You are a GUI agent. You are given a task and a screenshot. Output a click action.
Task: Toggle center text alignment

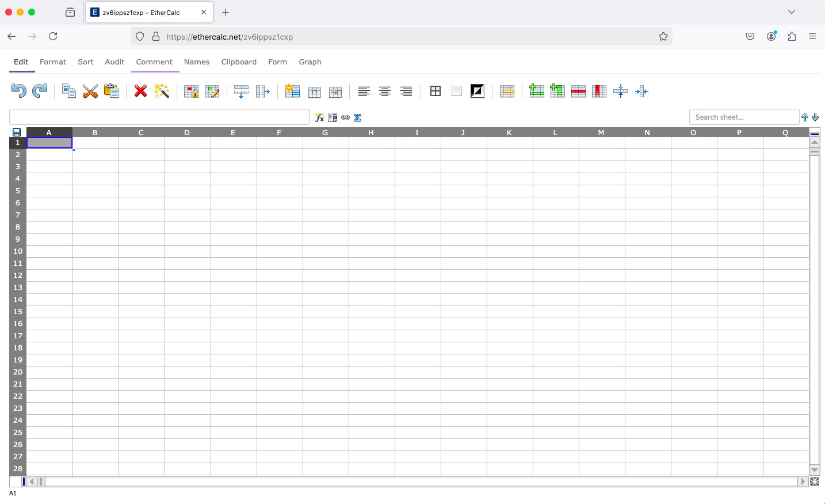click(x=385, y=91)
